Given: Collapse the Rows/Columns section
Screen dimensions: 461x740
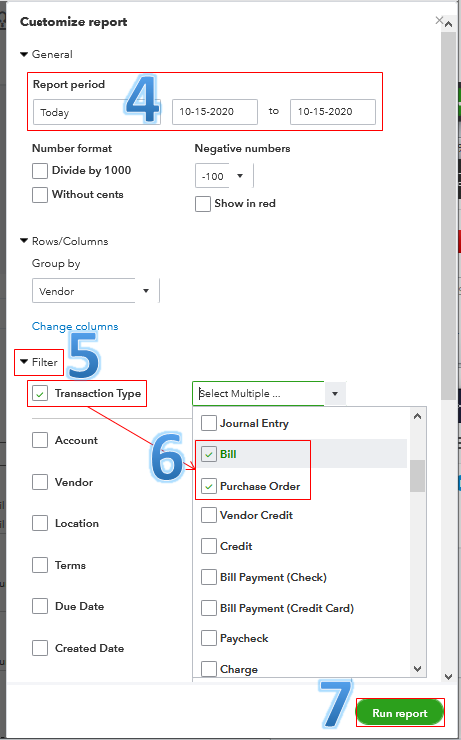Looking at the screenshot, I should 24,241.
